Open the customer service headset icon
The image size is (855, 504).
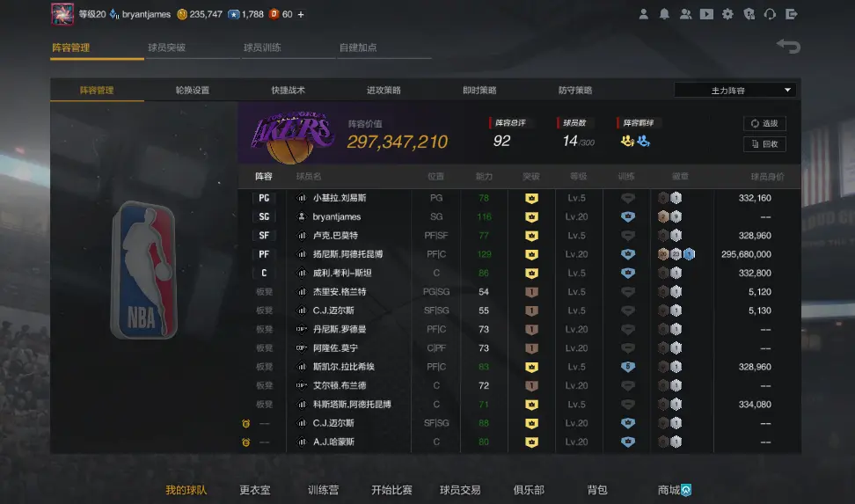pos(770,14)
